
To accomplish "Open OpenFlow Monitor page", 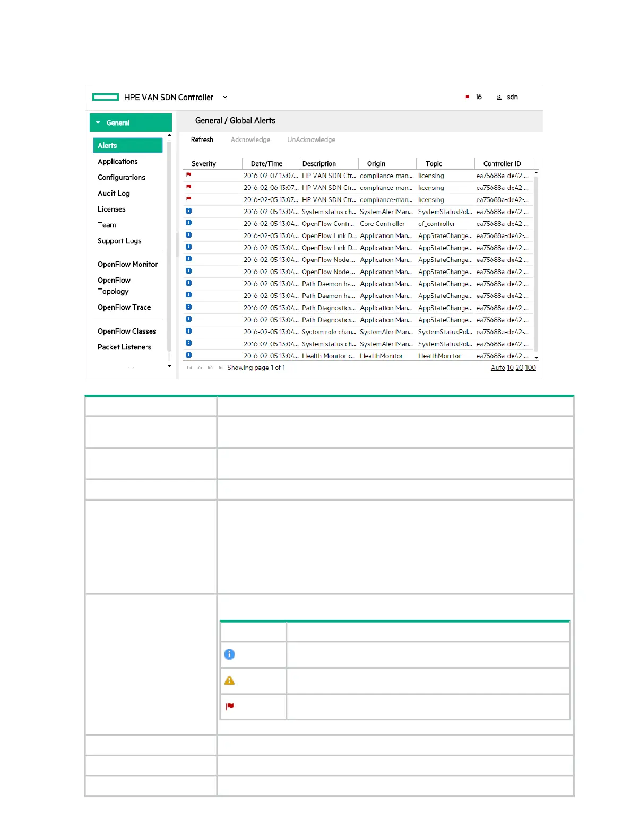I will 127,264.
